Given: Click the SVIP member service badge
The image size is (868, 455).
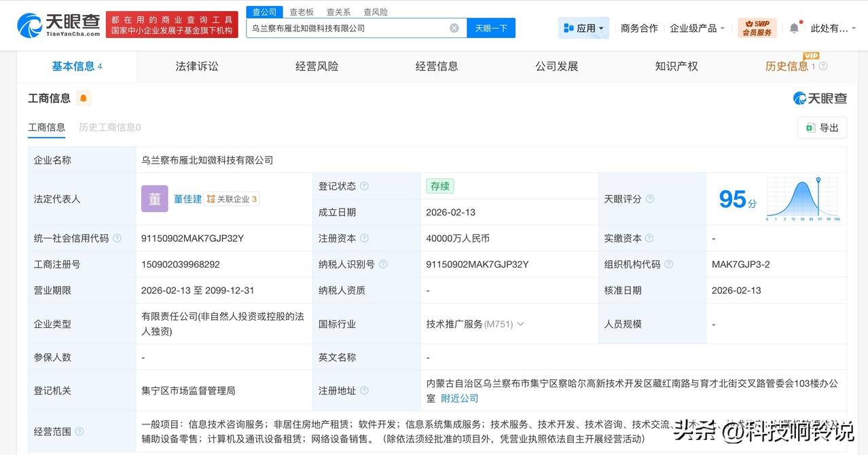Looking at the screenshot, I should tap(757, 28).
